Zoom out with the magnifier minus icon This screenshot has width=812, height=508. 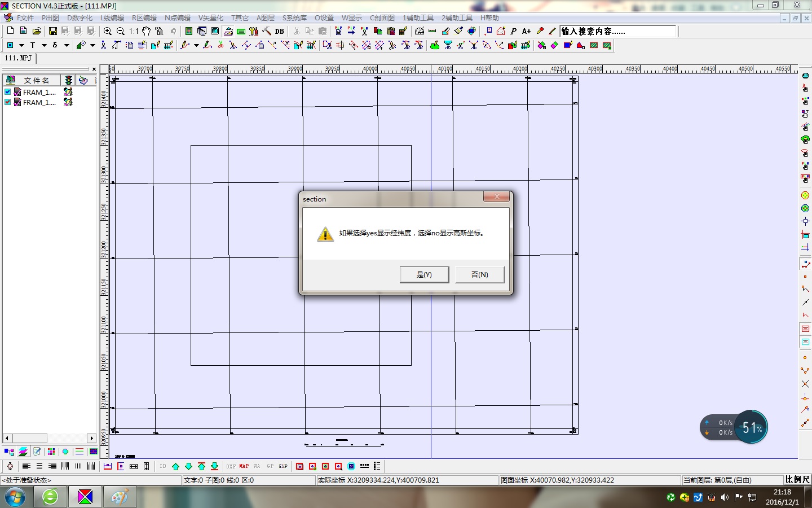point(120,31)
